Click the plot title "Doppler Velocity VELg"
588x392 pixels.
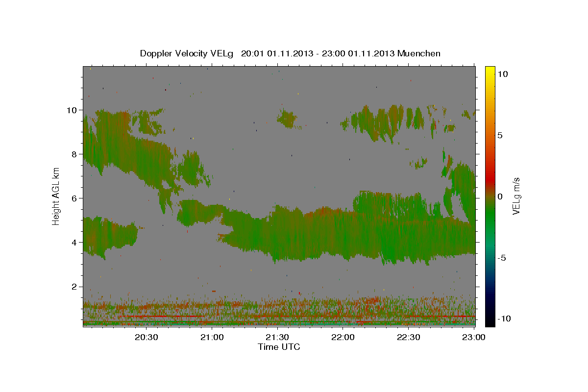188,53
